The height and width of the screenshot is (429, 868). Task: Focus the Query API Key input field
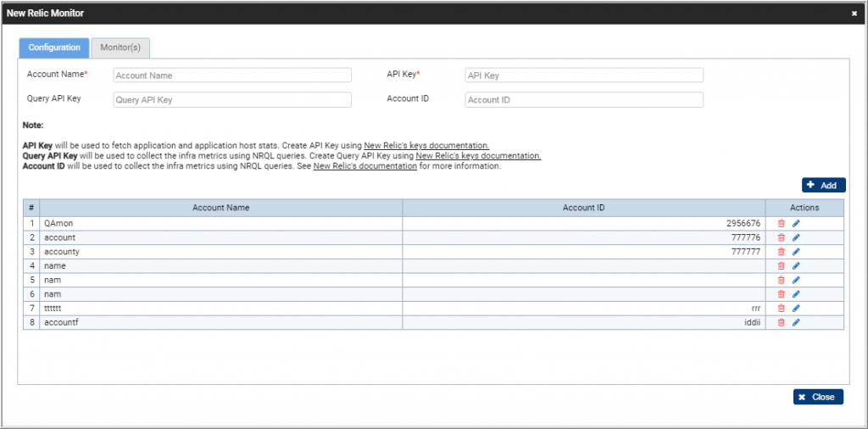pos(232,100)
